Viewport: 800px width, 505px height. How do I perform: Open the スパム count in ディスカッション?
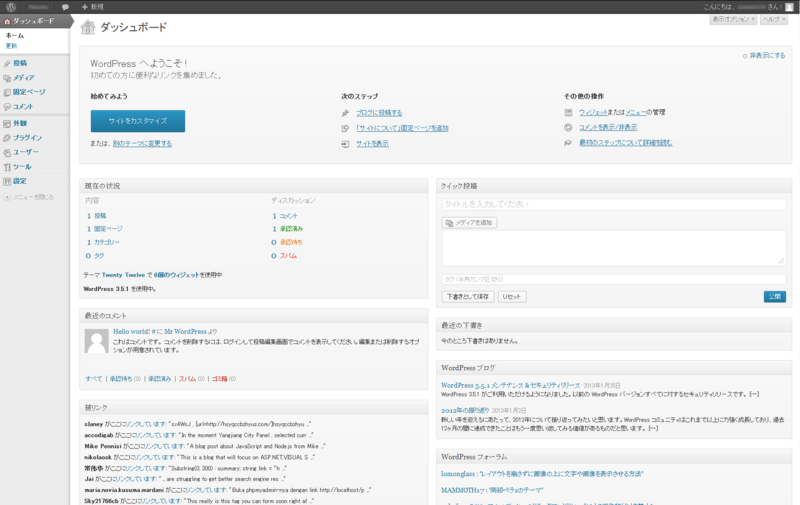(284, 256)
